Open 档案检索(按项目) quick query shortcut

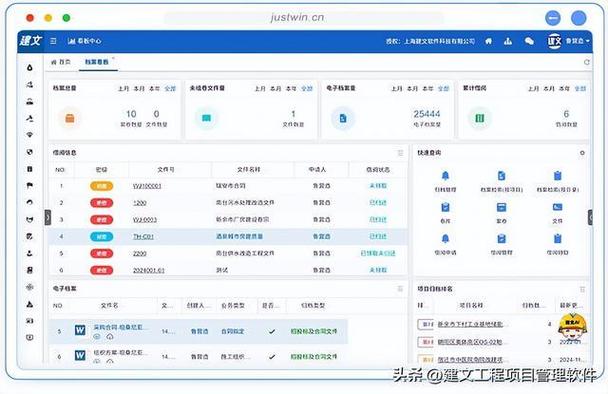(502, 181)
